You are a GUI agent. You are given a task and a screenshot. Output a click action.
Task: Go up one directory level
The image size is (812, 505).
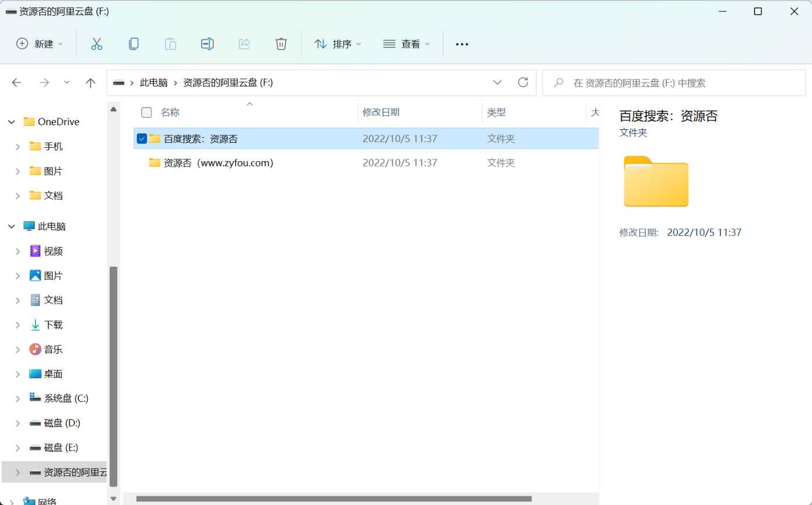(x=90, y=83)
